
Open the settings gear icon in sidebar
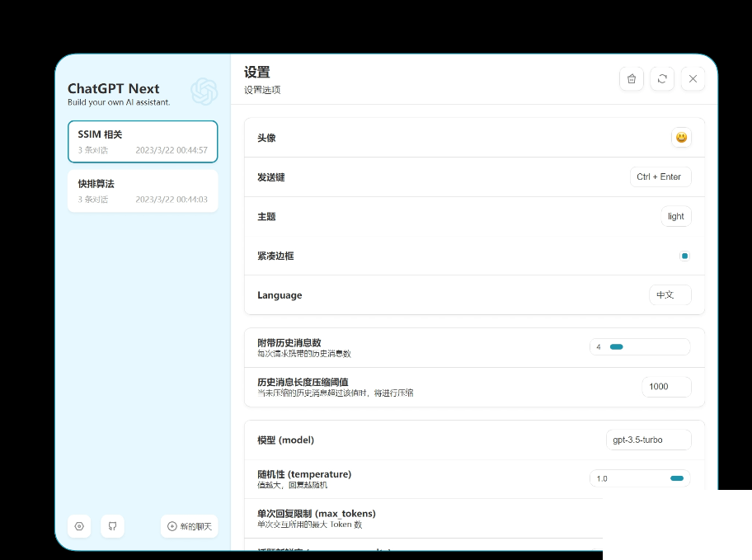click(x=79, y=526)
